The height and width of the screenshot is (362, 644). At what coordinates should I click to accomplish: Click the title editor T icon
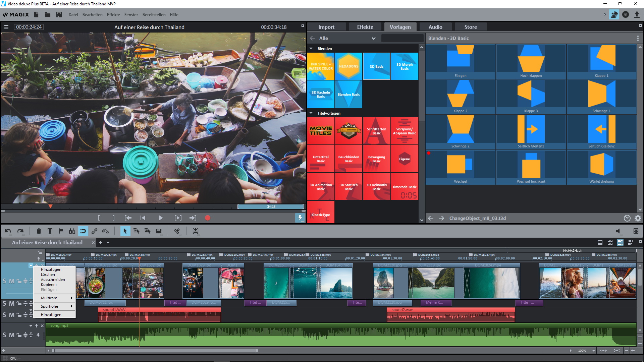pos(50,231)
